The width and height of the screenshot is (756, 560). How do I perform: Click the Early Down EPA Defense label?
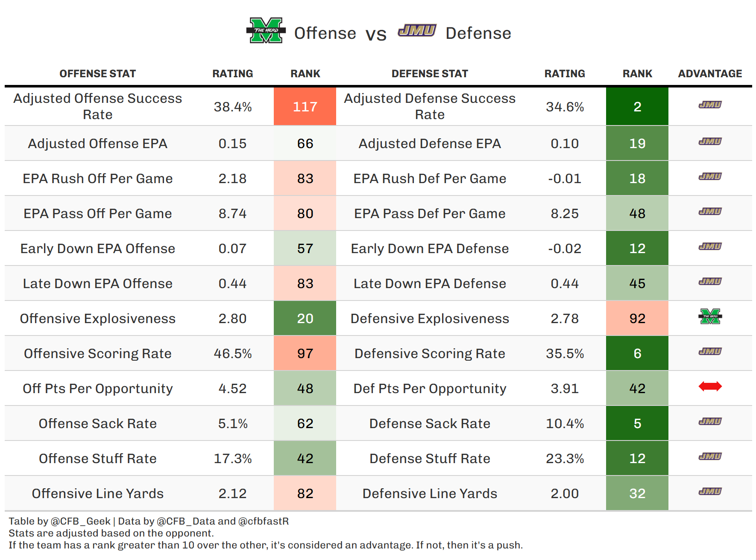click(430, 248)
